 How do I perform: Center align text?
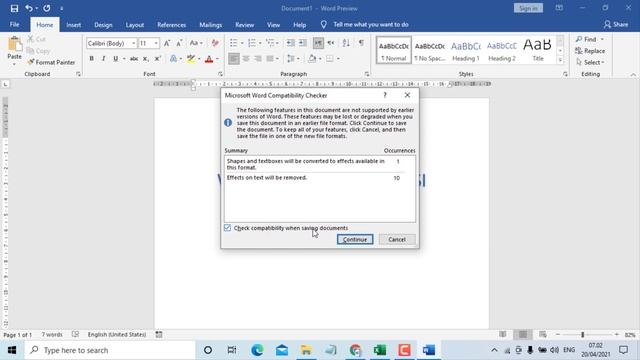[246, 59]
